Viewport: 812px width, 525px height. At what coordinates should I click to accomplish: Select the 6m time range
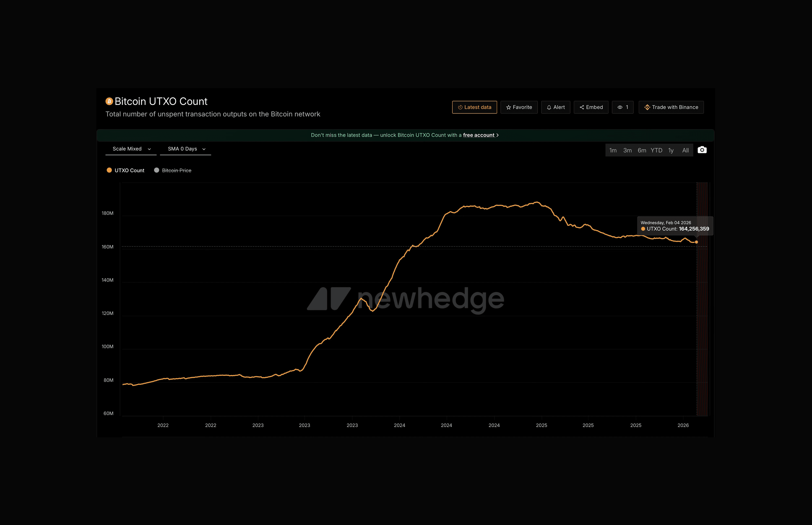642,150
